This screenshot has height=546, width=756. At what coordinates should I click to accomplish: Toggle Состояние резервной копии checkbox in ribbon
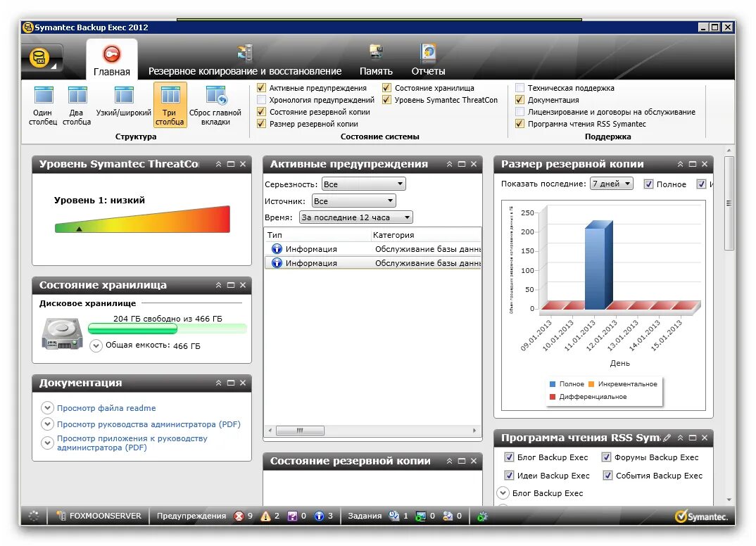(261, 112)
